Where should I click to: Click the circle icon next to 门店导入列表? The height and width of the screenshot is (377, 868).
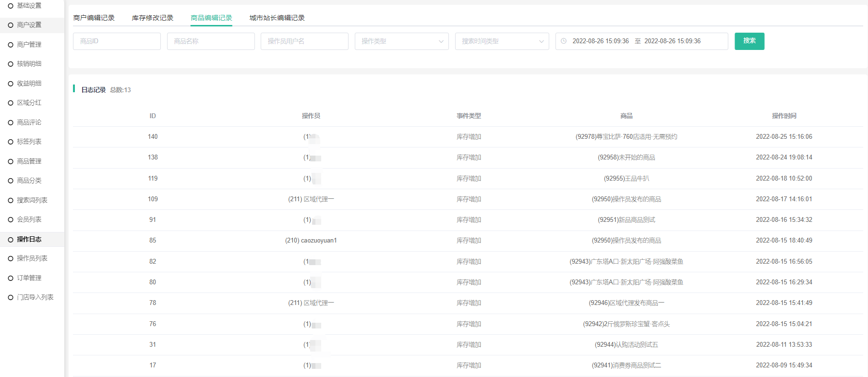point(11,298)
